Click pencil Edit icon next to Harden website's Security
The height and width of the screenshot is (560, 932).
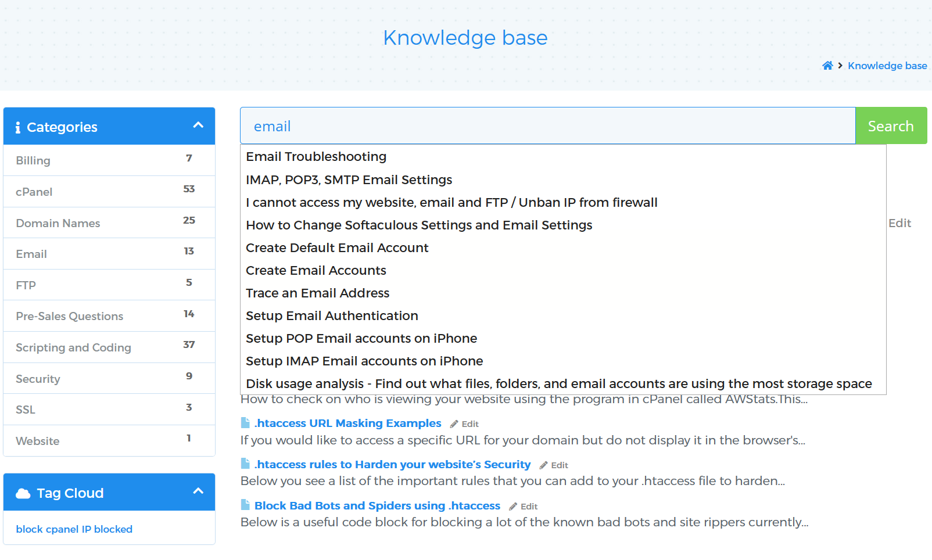click(x=544, y=465)
